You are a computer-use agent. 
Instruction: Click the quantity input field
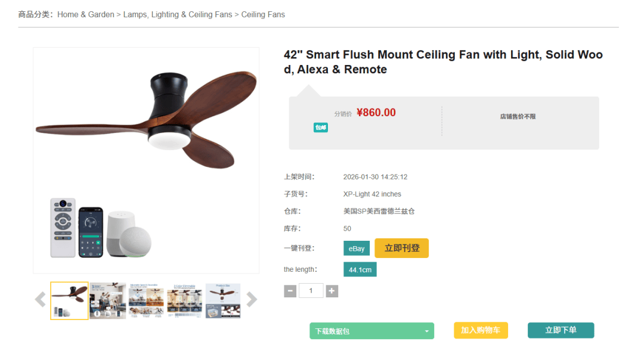311,291
